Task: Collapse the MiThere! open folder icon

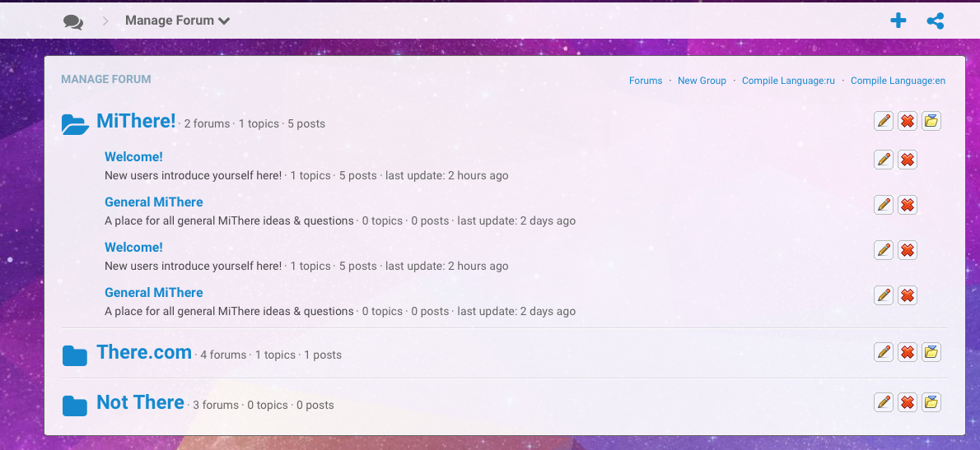Action: [x=75, y=124]
